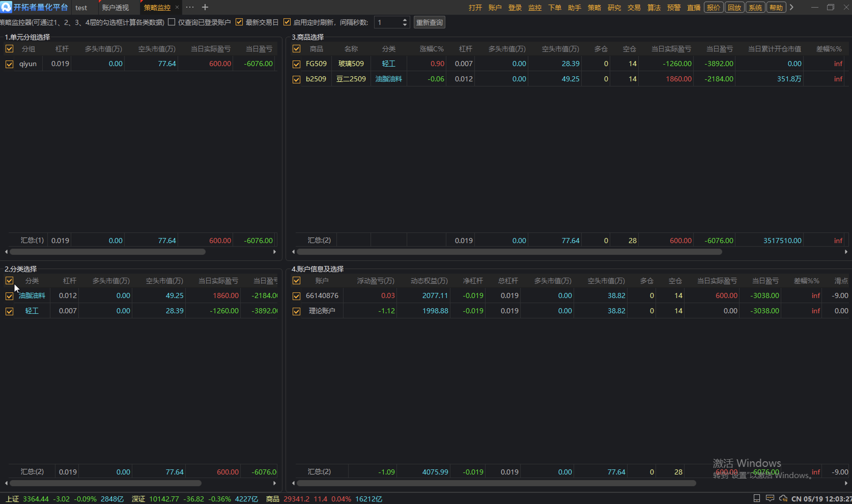Open the status bar message icon
This screenshot has height=504, width=852.
770,498
